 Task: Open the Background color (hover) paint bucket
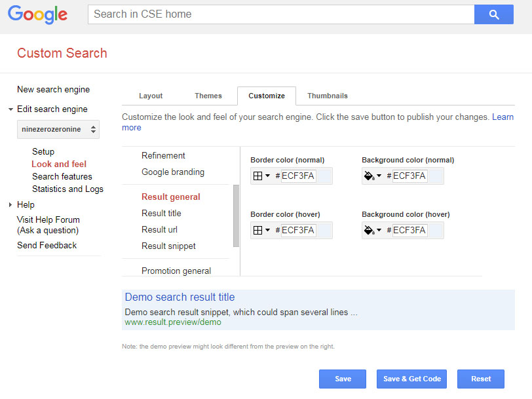[373, 231]
